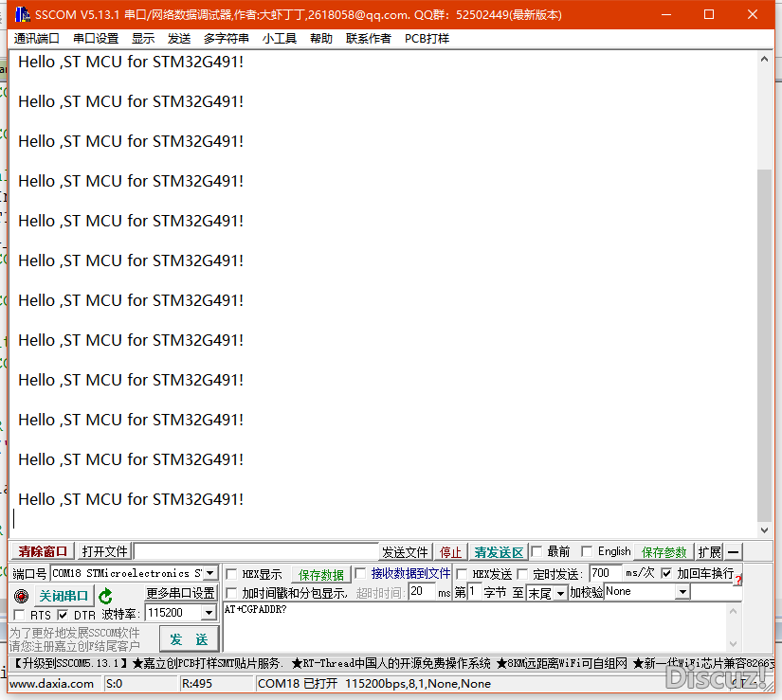Image resolution: width=782 pixels, height=700 pixels.
Task: Click the 为了更好地发展SSCOM软件 notice text
Action: (x=74, y=634)
